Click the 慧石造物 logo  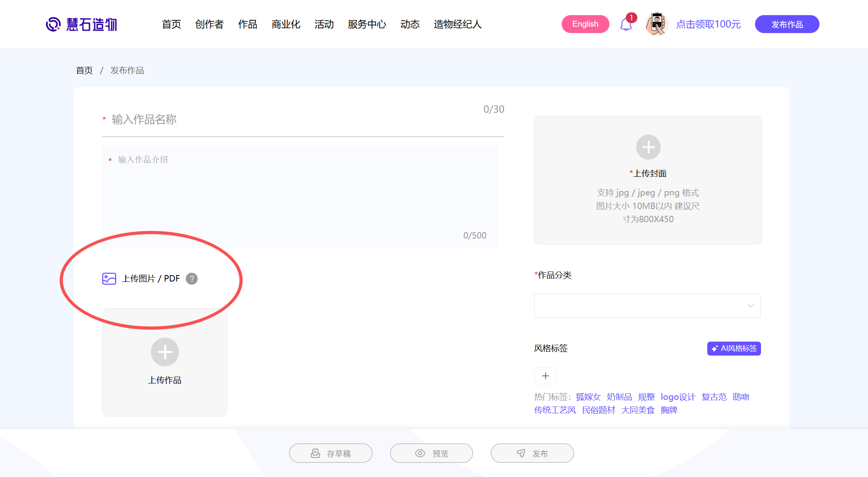point(82,24)
